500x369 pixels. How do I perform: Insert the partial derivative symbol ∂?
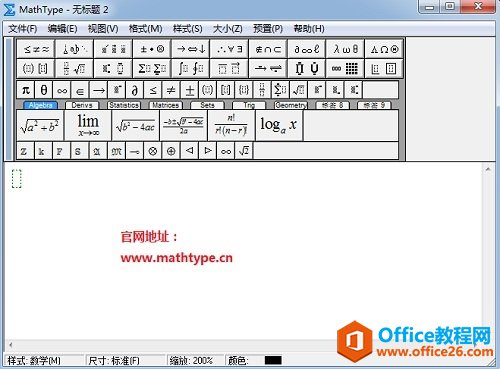click(x=135, y=90)
